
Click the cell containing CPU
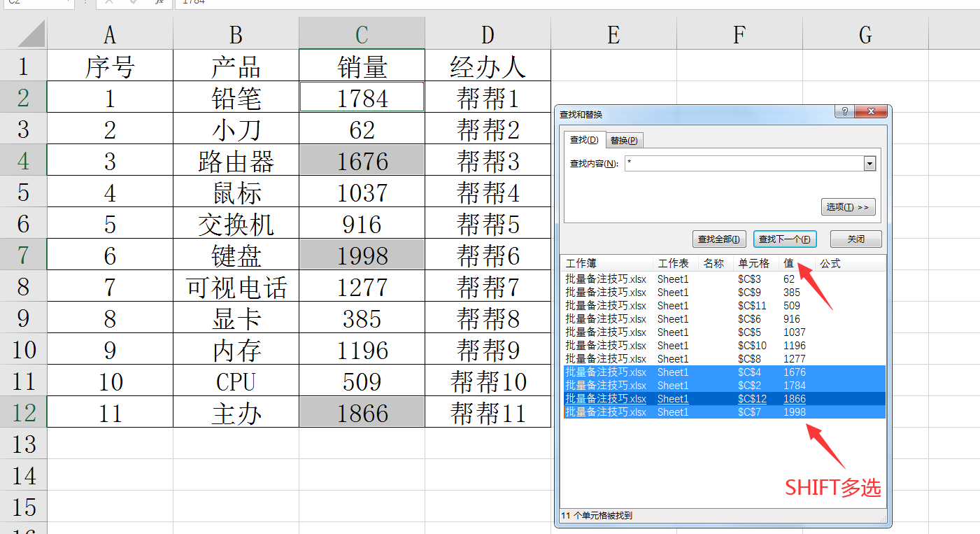[236, 380]
